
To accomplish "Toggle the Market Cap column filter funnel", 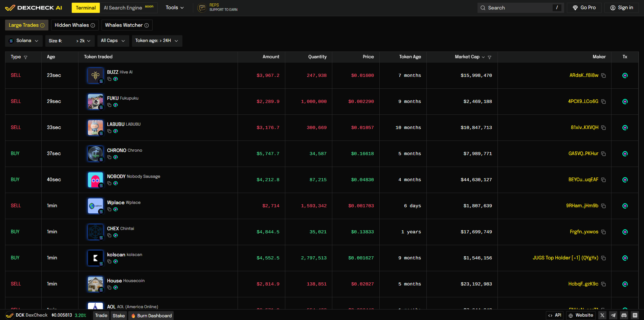I will pyautogui.click(x=490, y=57).
